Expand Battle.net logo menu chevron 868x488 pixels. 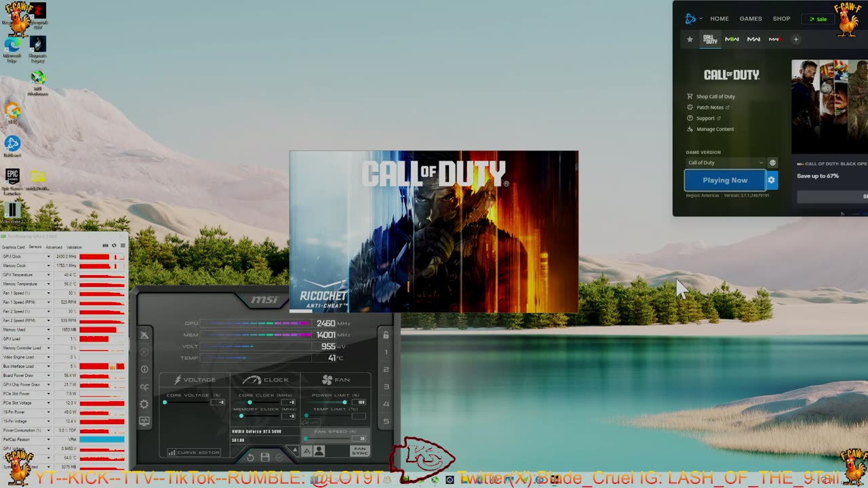pos(701,19)
